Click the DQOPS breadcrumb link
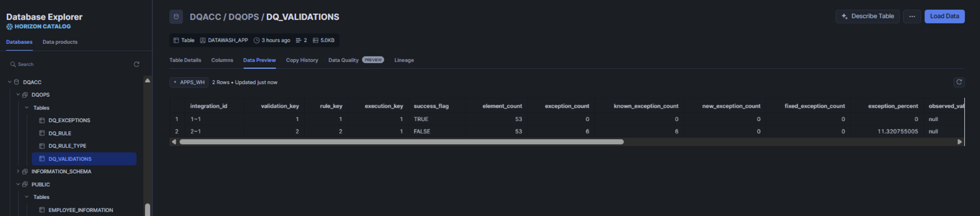 point(244,17)
